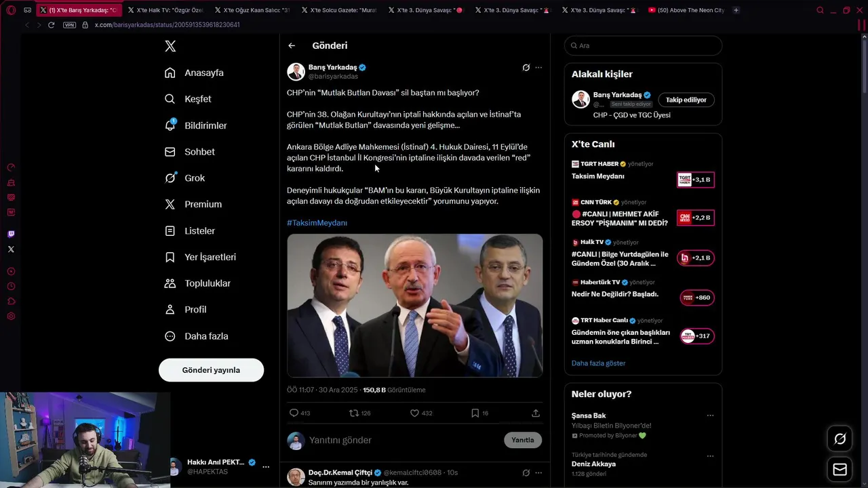Open the reply icon under the post

[x=294, y=413]
